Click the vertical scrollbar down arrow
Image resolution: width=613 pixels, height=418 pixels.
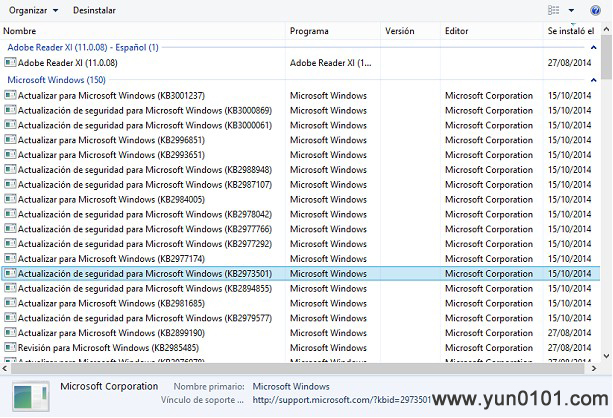pos(606,356)
